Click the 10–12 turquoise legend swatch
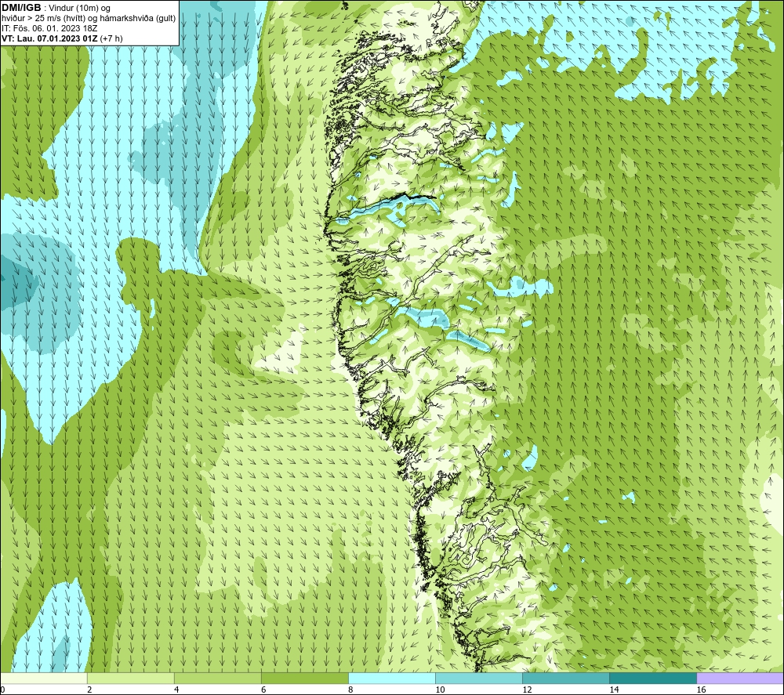Image resolution: width=784 pixels, height=695 pixels. point(479,678)
